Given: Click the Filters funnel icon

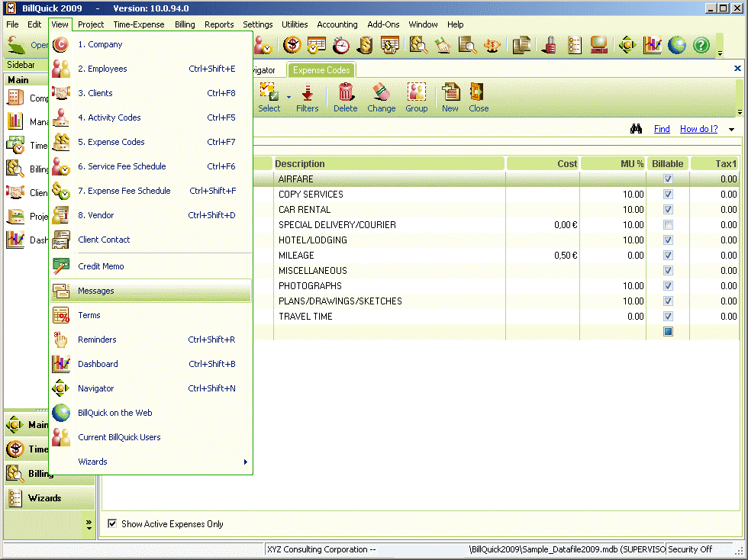Looking at the screenshot, I should 307,92.
